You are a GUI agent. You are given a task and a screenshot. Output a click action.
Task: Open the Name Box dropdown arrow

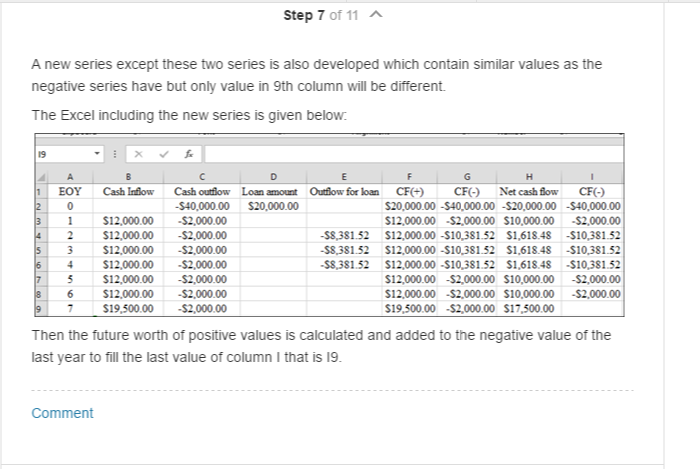(x=96, y=154)
